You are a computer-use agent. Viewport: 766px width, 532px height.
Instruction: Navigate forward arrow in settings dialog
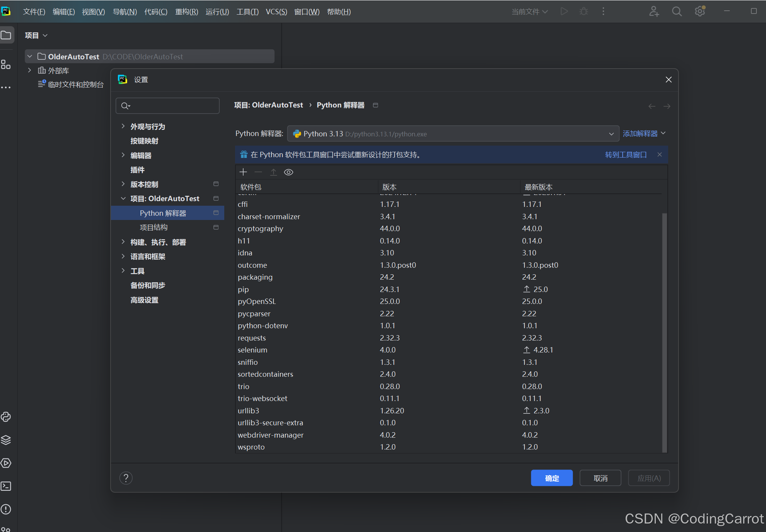[667, 106]
